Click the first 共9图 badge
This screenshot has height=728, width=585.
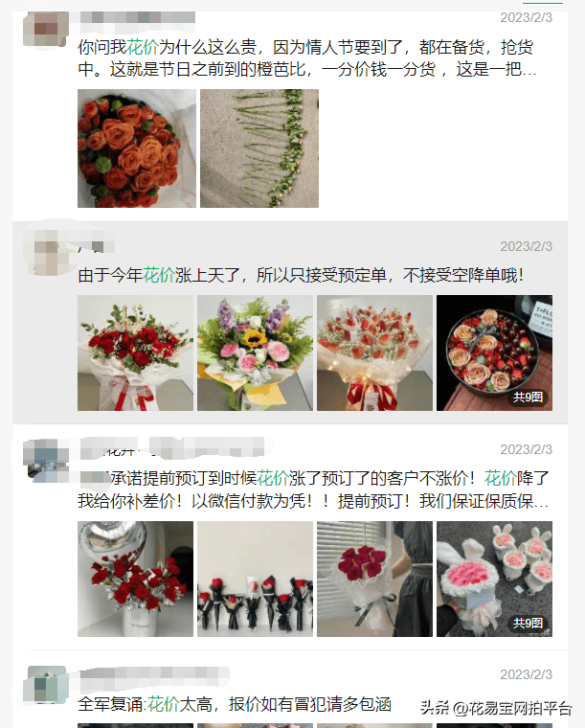point(528,397)
